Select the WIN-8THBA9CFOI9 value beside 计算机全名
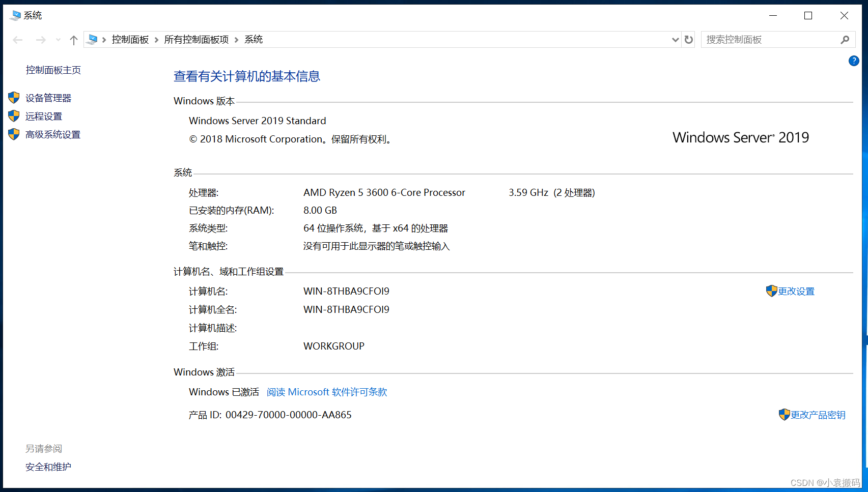This screenshot has width=868, height=492. (x=346, y=310)
